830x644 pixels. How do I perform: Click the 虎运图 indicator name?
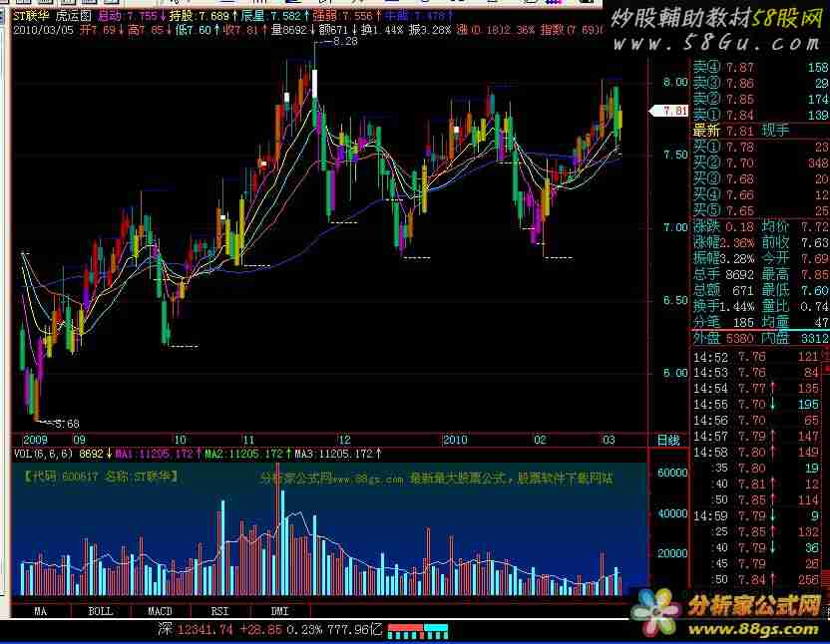coord(74,16)
